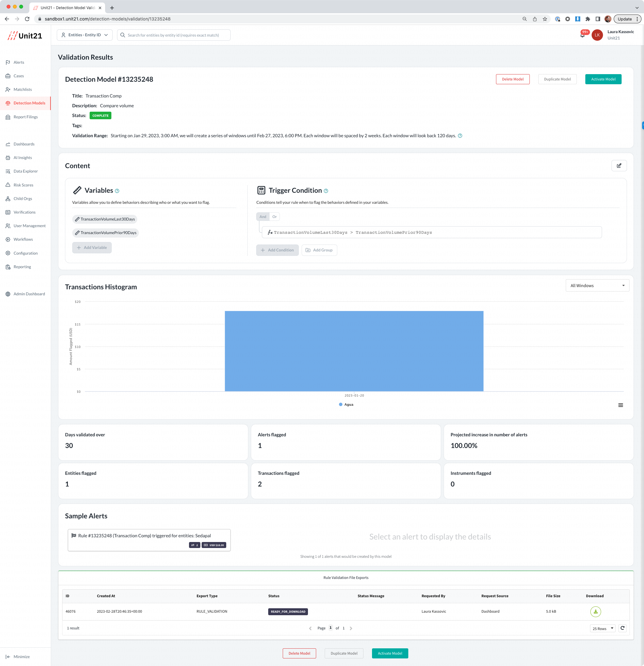This screenshot has height=666, width=644.
Task: Click the Variables help icon
Action: (x=117, y=191)
